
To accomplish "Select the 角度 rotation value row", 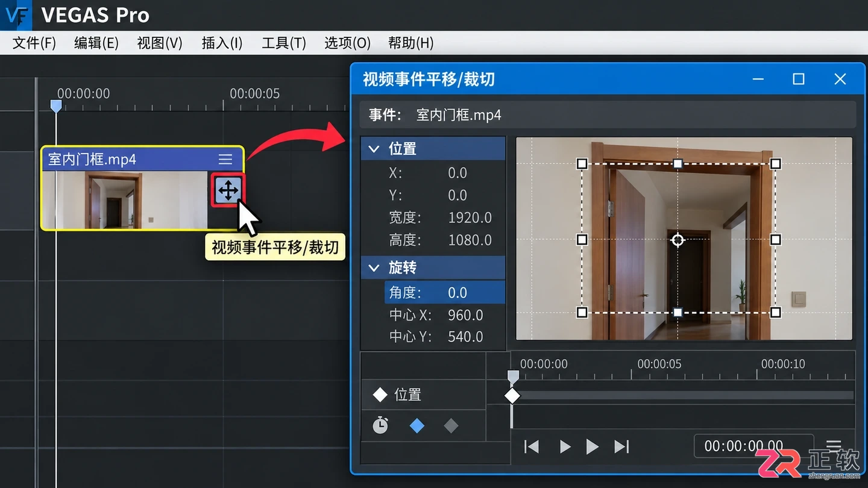I will 445,292.
